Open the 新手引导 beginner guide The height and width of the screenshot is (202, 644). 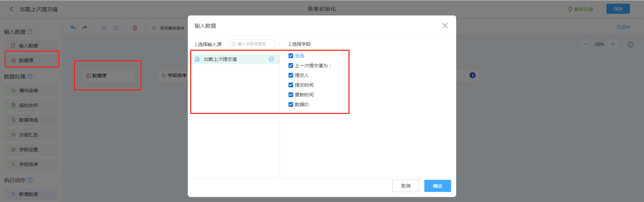coord(581,9)
